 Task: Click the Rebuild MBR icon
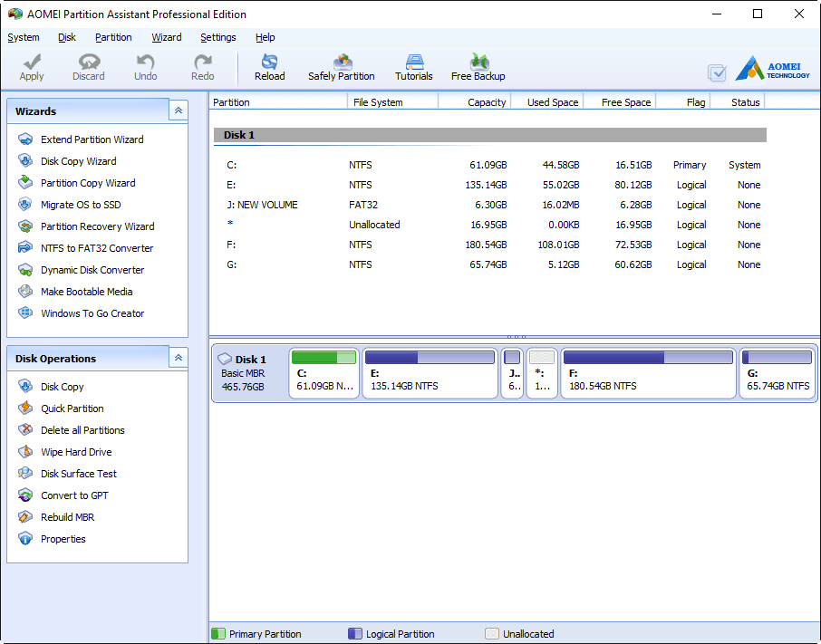tap(25, 516)
